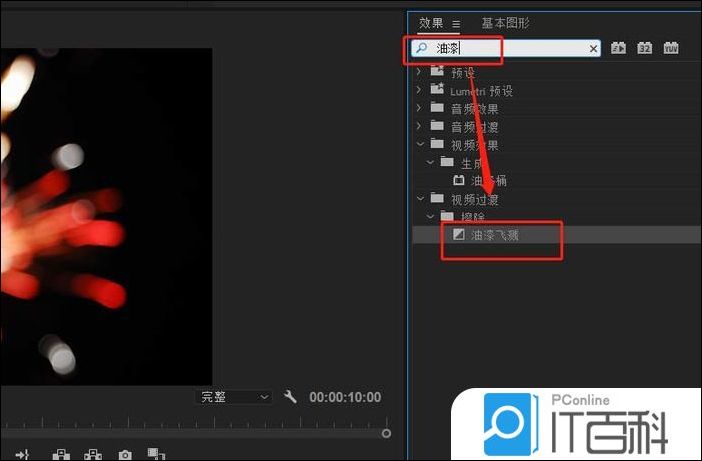Click the Extract button icon
Screen dimensions: 702x461
tap(93, 455)
